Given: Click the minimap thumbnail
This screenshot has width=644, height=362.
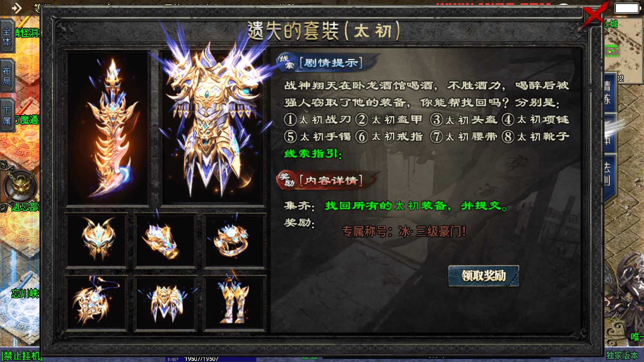Looking at the screenshot, I should (x=623, y=50).
